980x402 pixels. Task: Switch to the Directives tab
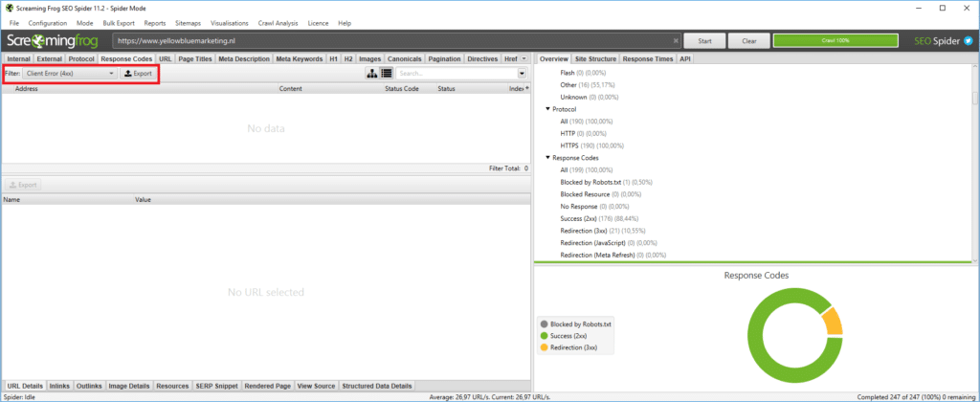click(482, 58)
